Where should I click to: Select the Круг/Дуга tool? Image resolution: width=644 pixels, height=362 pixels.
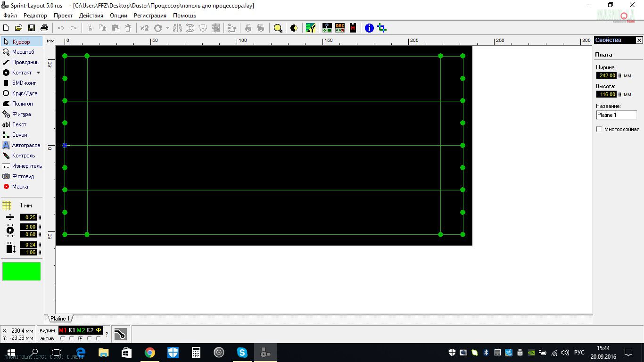tap(22, 93)
